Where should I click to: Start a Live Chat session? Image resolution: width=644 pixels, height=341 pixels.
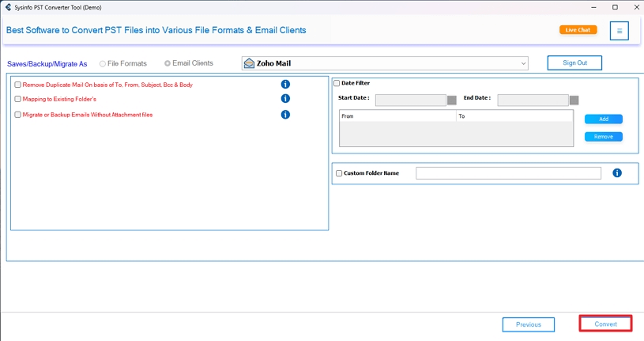click(578, 30)
